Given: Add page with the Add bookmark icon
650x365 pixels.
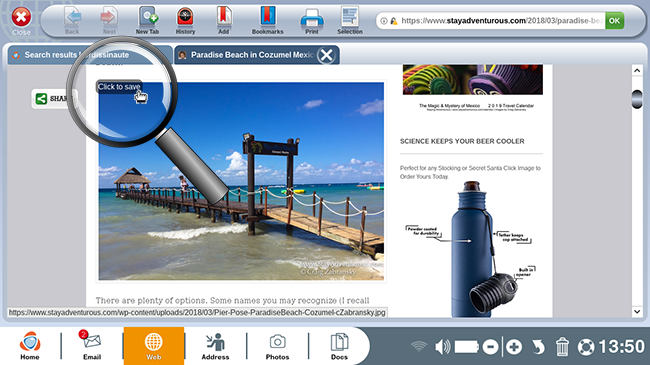Looking at the screenshot, I should pyautogui.click(x=224, y=17).
